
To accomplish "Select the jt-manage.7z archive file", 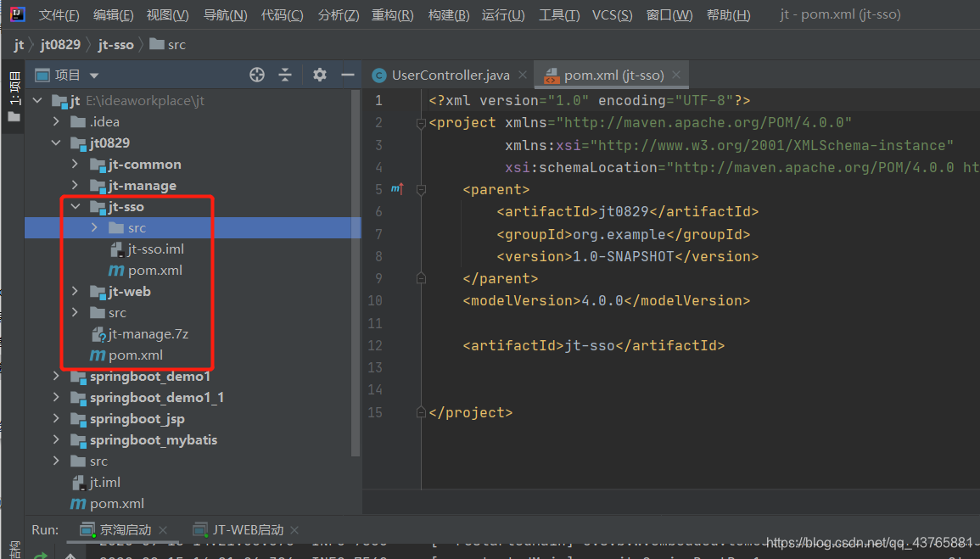I will 140,334.
